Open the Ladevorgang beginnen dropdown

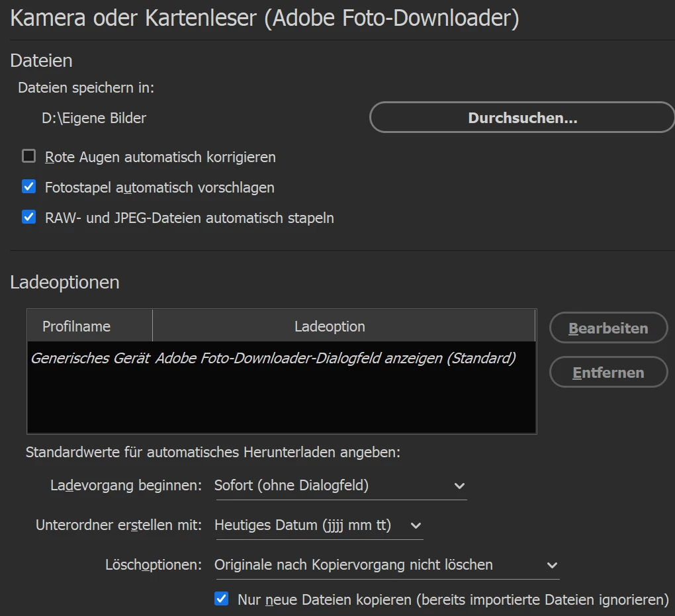(x=341, y=486)
